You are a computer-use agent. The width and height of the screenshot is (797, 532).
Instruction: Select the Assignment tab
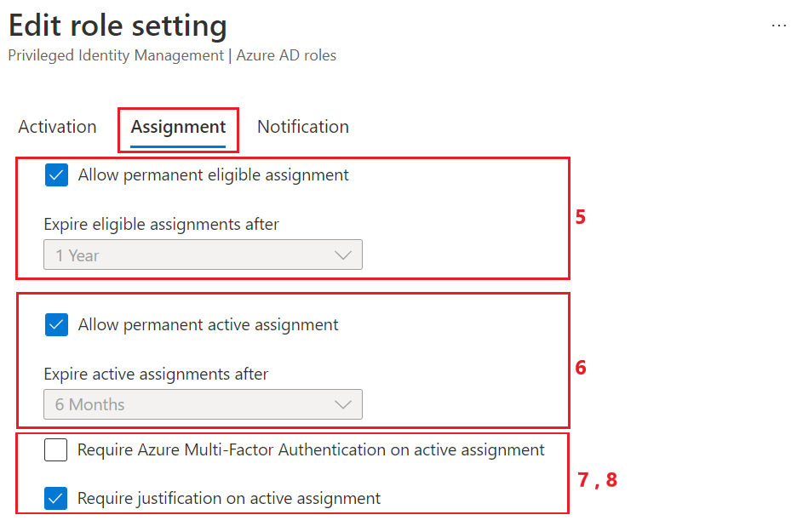click(178, 128)
